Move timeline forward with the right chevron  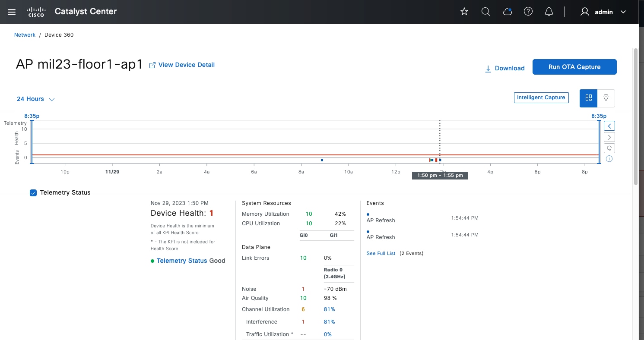tap(609, 137)
